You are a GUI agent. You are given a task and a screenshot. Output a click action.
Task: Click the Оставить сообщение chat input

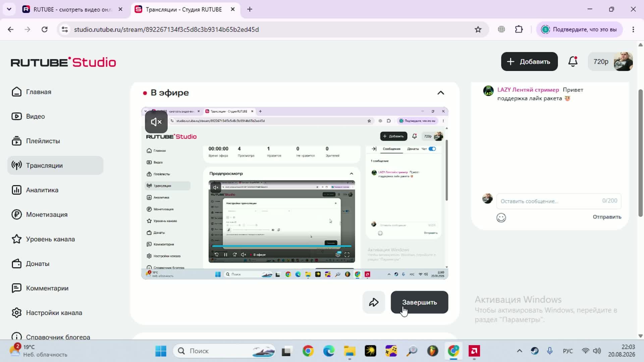[559, 201]
